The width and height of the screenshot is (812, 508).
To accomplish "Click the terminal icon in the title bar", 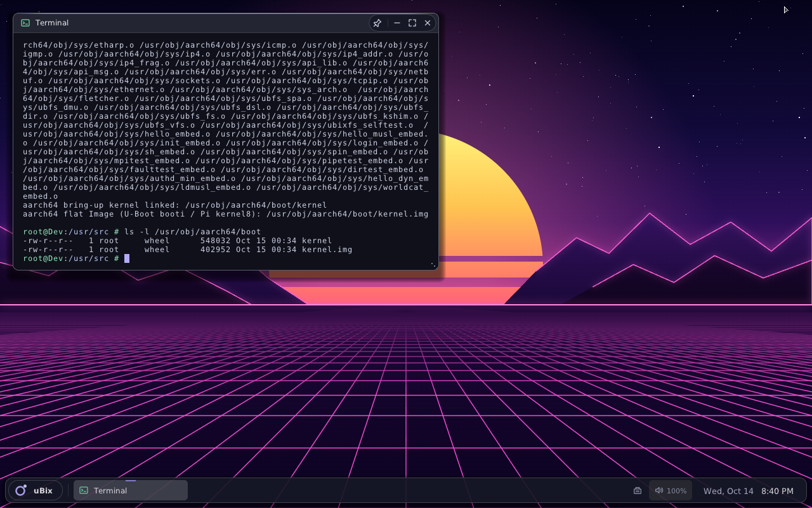I will point(25,23).
